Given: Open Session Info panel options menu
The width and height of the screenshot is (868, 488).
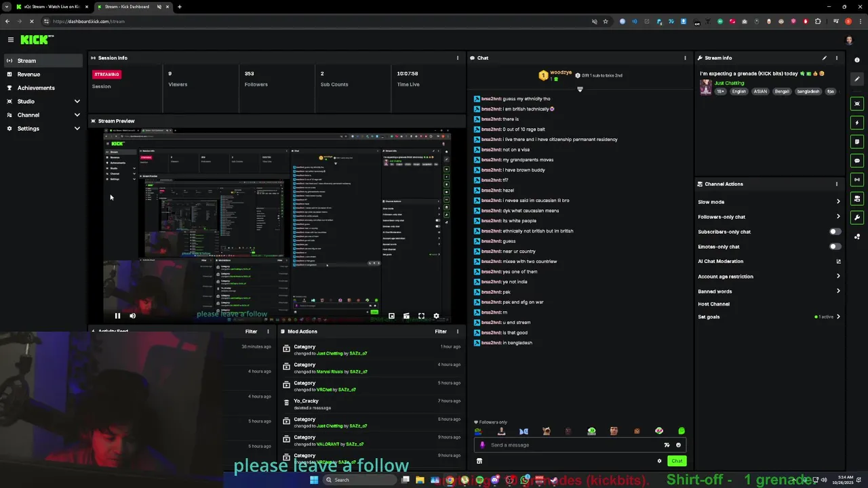Looking at the screenshot, I should click(457, 58).
